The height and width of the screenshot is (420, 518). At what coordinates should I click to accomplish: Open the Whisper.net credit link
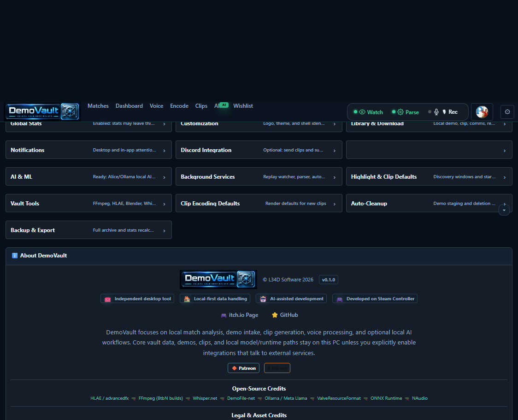click(205, 398)
